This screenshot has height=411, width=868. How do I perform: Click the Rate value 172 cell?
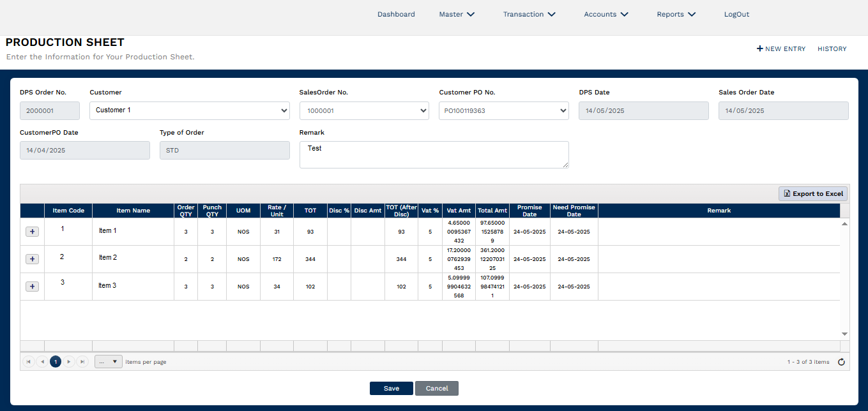coord(277,260)
